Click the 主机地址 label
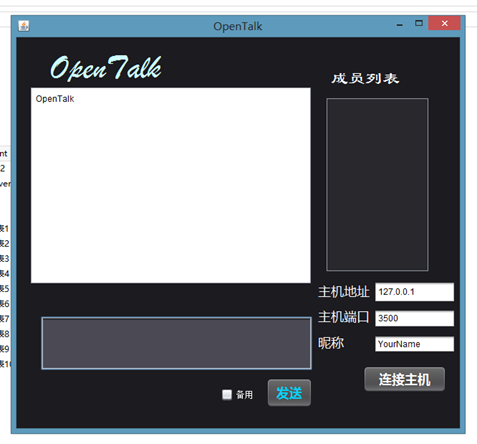The width and height of the screenshot is (477, 444). tap(344, 292)
